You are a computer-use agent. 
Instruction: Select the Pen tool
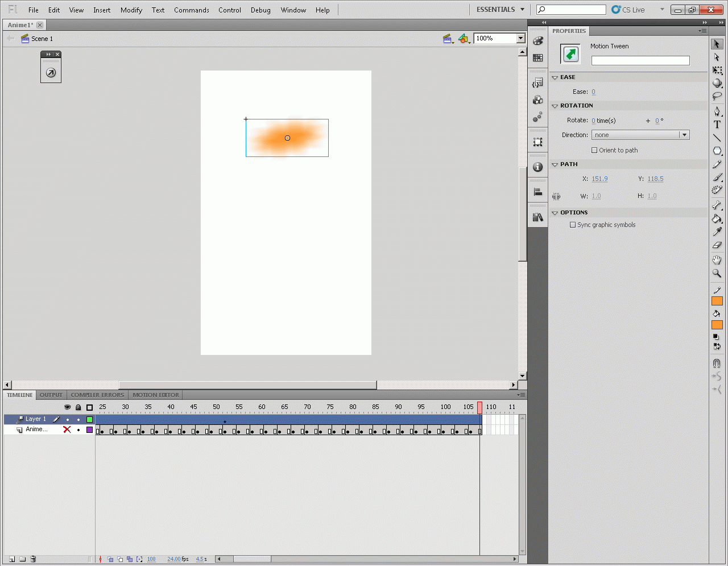tap(717, 111)
